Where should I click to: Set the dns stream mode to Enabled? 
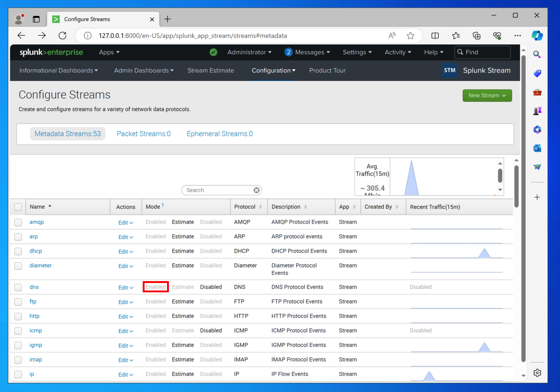click(155, 287)
